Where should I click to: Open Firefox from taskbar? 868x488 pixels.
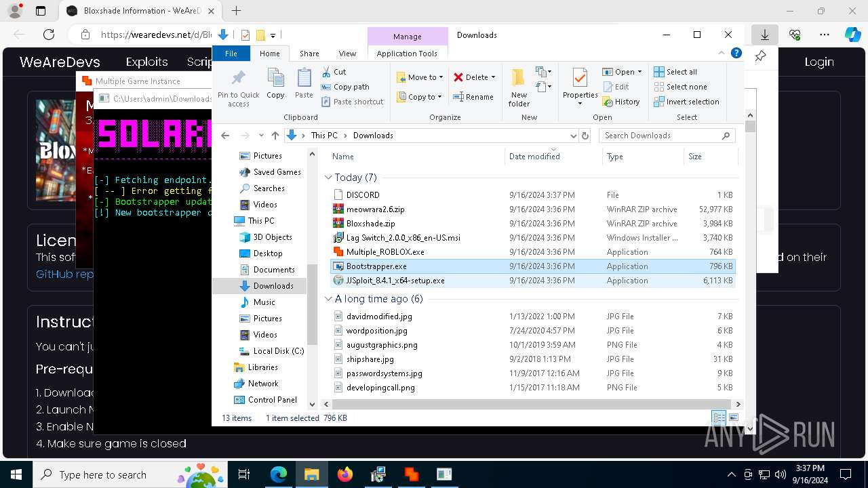click(x=345, y=474)
